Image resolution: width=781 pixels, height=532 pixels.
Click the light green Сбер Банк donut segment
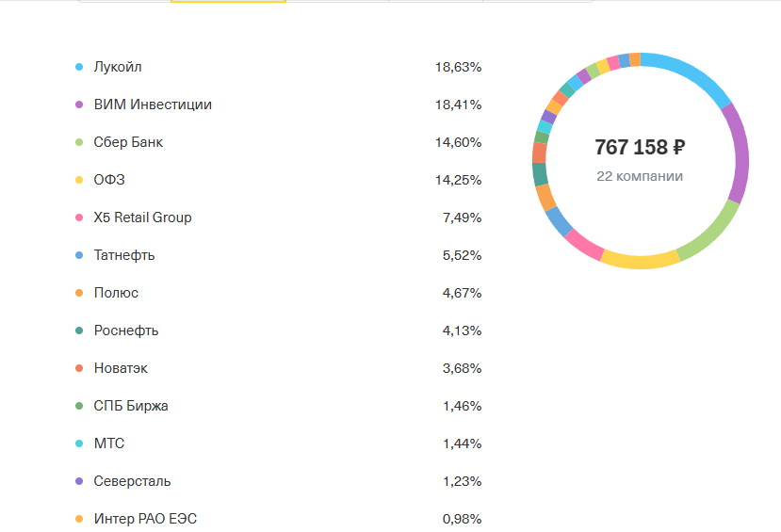(x=709, y=232)
